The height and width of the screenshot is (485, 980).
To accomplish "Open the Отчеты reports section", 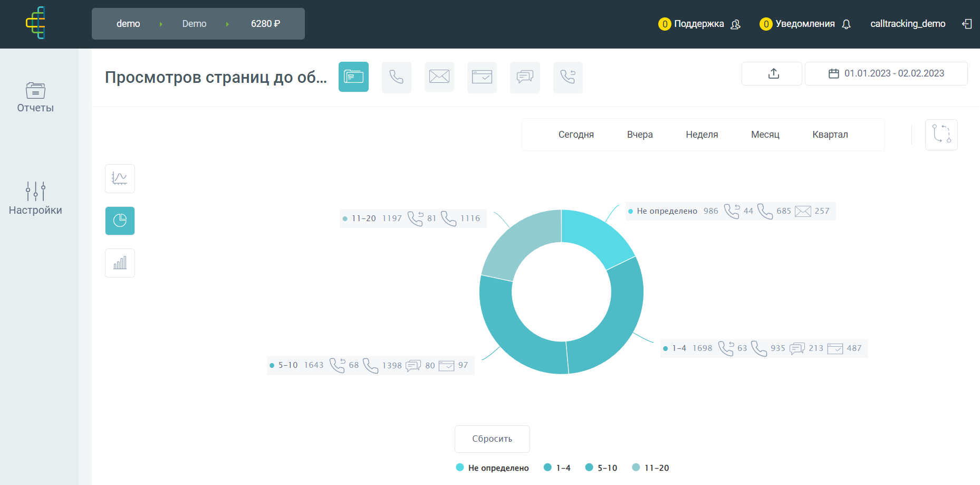I will pyautogui.click(x=35, y=98).
